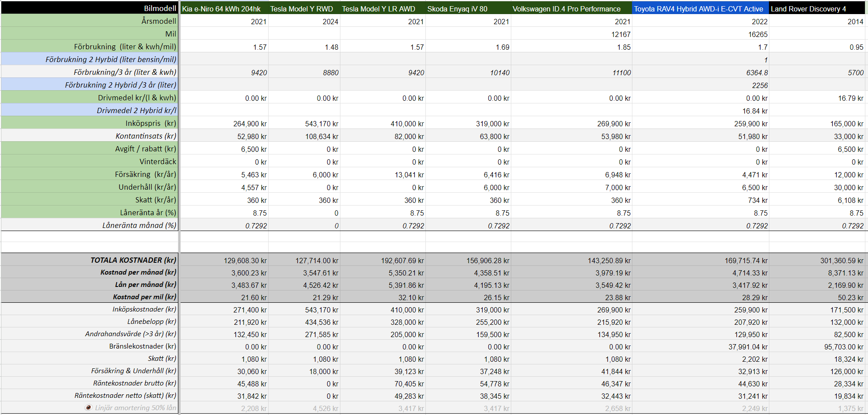
Task: Click the Skoda Enyaq iV 80 header
Action: [457, 9]
